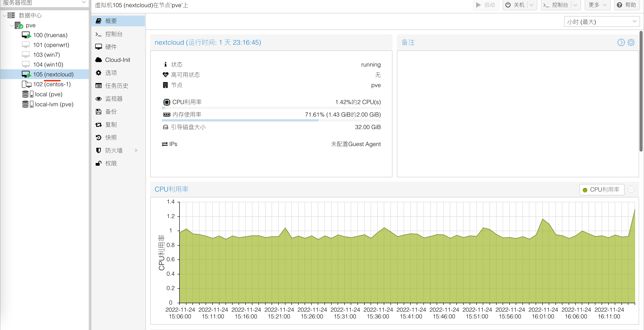The height and width of the screenshot is (330, 644).
Task: Collapse the CPU利用率 chart panel
Action: pos(631,190)
